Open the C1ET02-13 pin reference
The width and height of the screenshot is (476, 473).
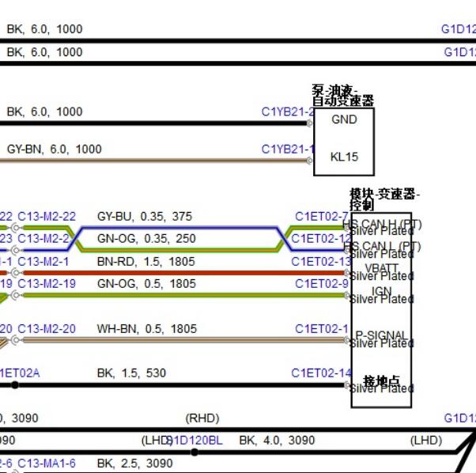point(321,261)
